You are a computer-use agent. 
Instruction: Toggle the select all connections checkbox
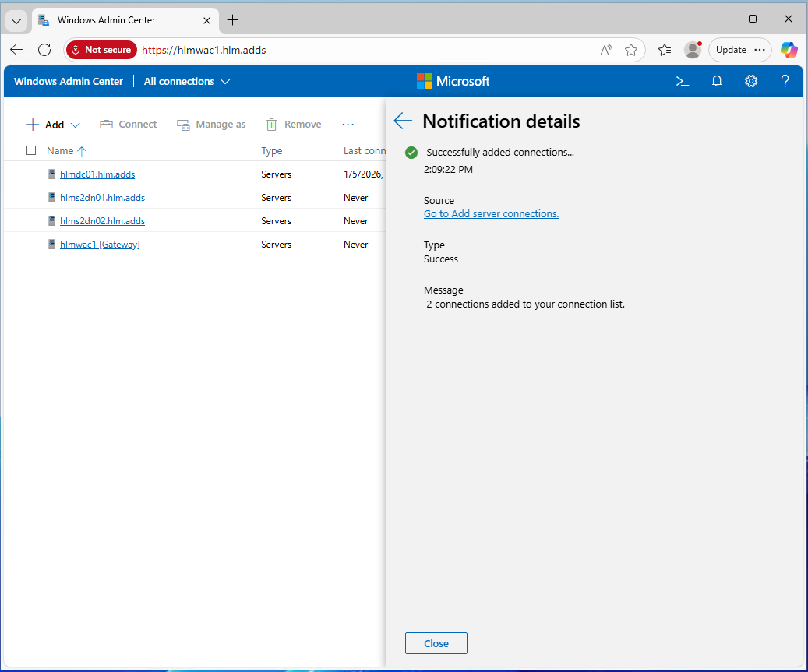click(31, 150)
